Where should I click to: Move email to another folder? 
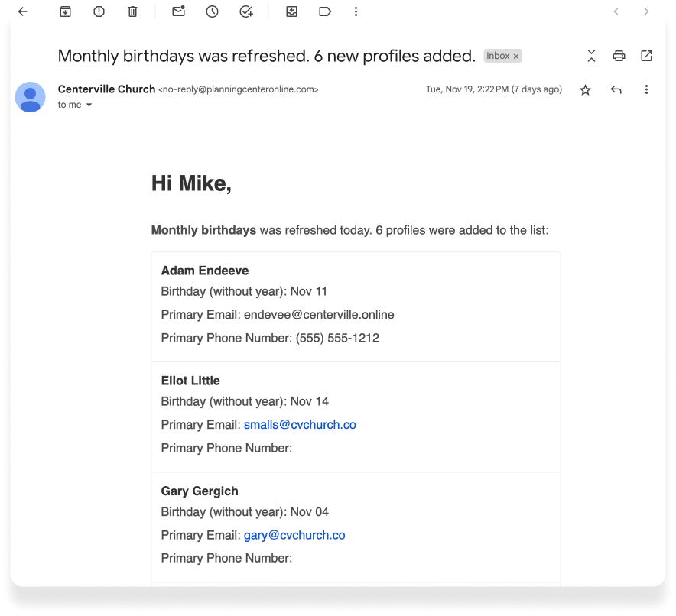point(291,12)
